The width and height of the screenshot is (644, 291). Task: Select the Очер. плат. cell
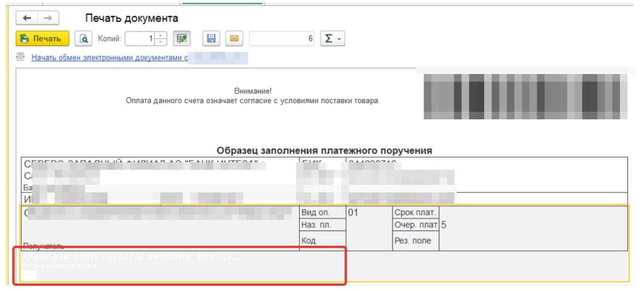[416, 225]
